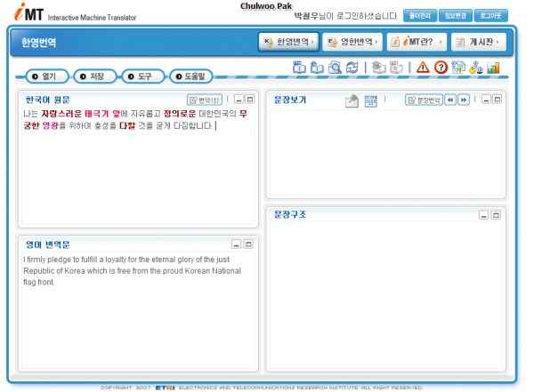Go to next sentence with forward button

coord(464,100)
